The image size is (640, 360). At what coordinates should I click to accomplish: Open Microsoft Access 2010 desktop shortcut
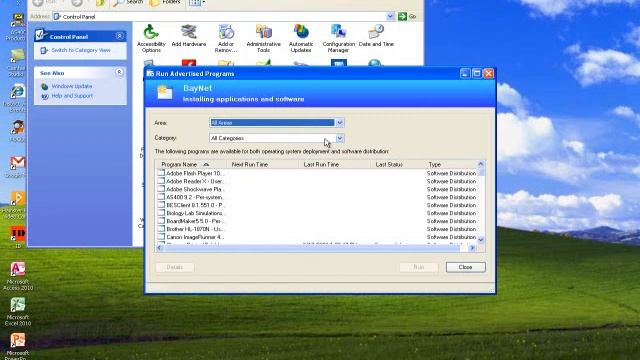(x=18, y=276)
